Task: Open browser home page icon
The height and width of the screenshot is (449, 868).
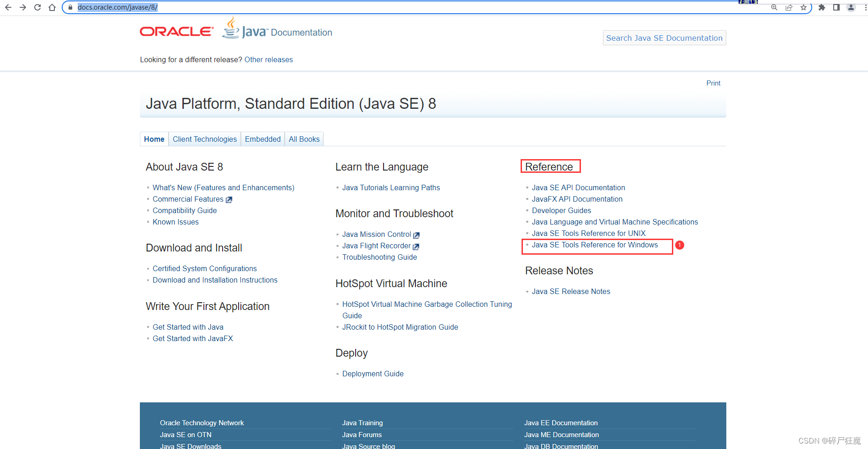Action: [52, 7]
